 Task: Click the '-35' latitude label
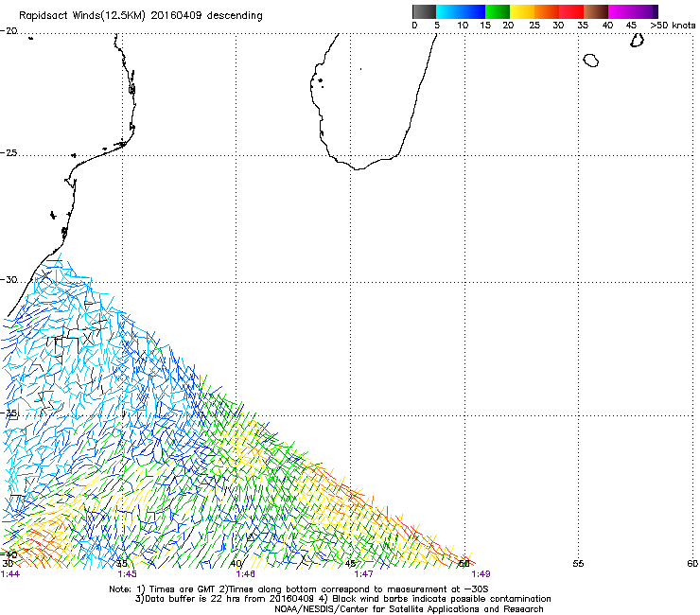coord(9,413)
